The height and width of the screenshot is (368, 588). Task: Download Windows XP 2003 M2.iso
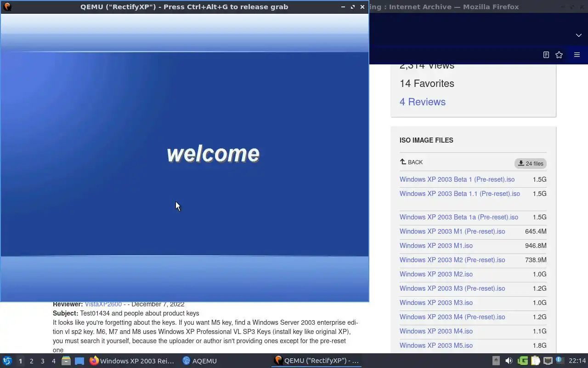point(436,274)
